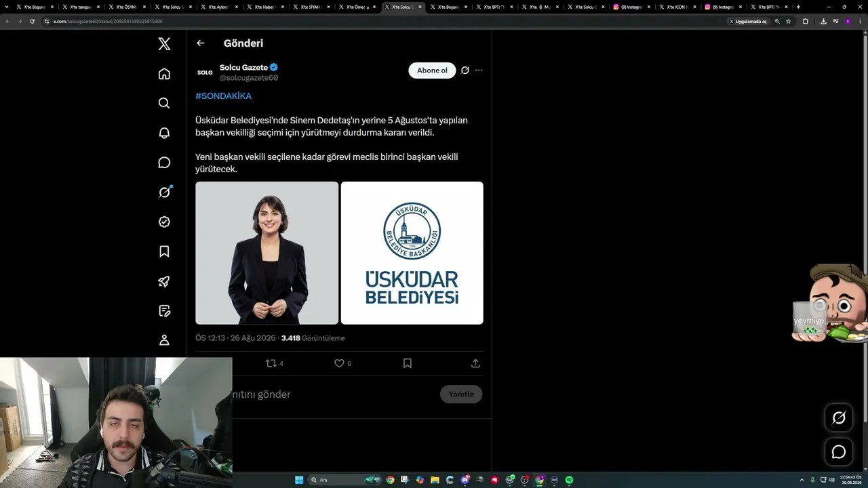Screen dimensions: 868x488
Task: Click the 3.418 Görüntüleme view count
Action: [313, 338]
